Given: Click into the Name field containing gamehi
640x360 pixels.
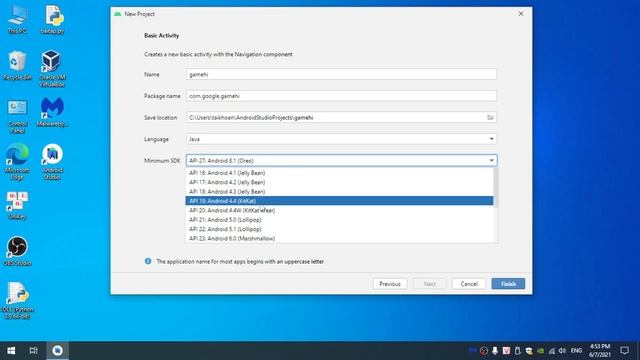Looking at the screenshot, I should point(341,74).
